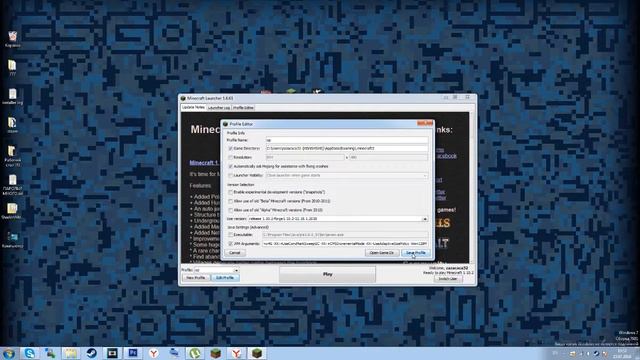Click the Edit Profile button
The width and height of the screenshot is (640, 360).
225,278
